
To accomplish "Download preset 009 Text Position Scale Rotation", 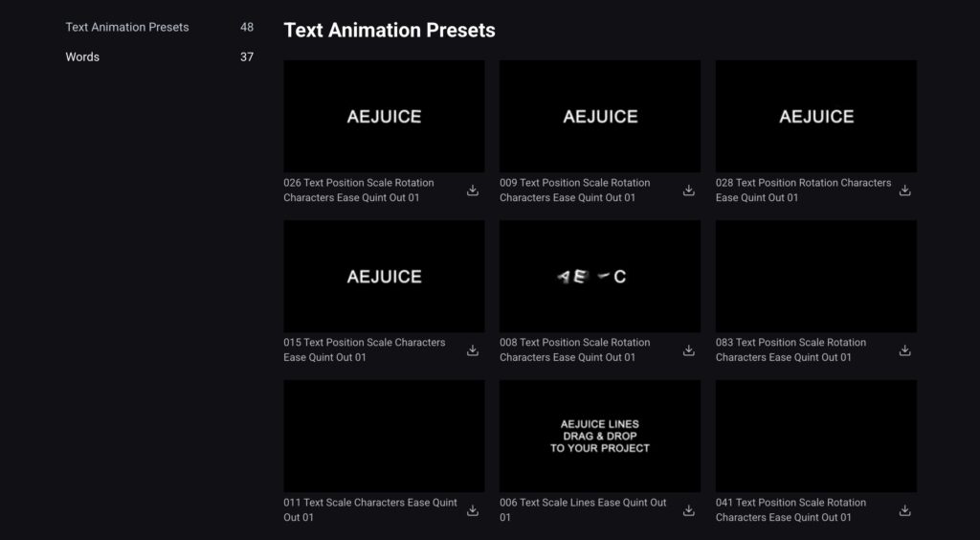I will tap(689, 191).
